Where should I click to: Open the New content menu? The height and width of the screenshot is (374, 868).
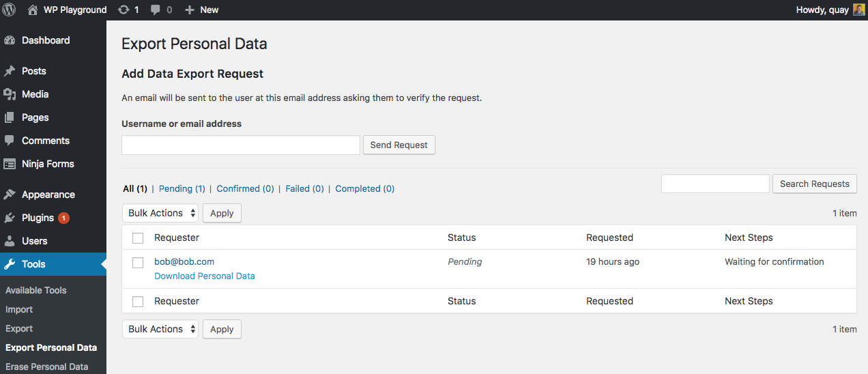(x=202, y=10)
